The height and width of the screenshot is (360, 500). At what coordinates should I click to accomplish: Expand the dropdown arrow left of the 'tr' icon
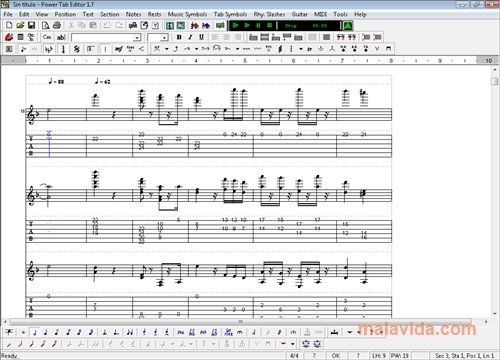coord(301,49)
